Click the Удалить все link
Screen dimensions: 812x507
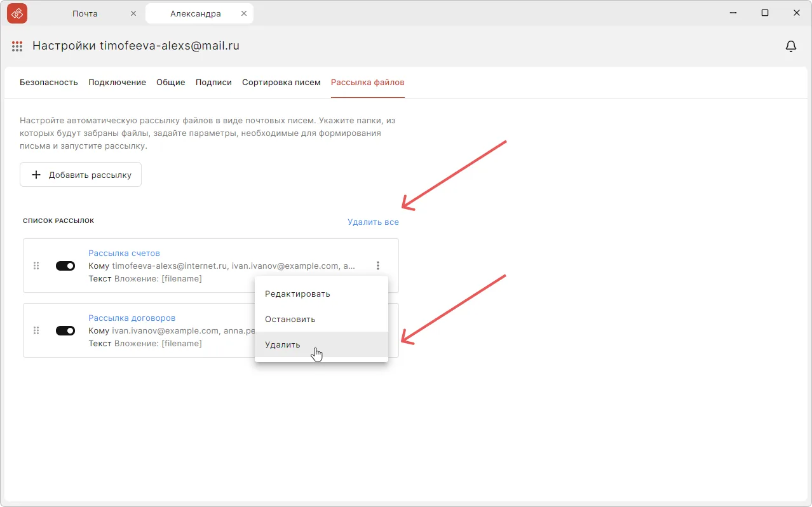pyautogui.click(x=373, y=222)
